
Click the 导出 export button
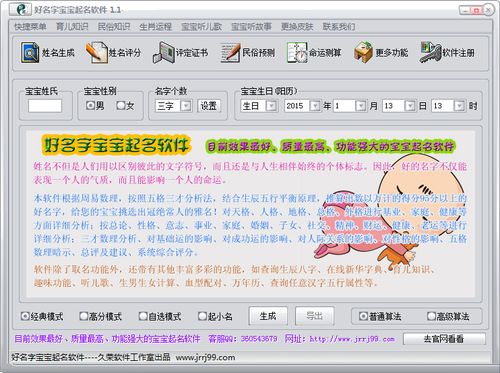click(x=314, y=316)
